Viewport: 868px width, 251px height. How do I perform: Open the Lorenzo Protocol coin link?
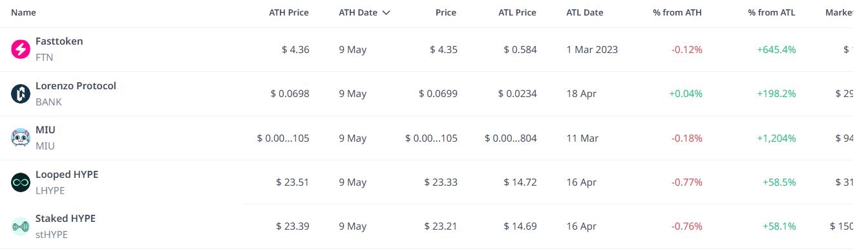tap(76, 86)
